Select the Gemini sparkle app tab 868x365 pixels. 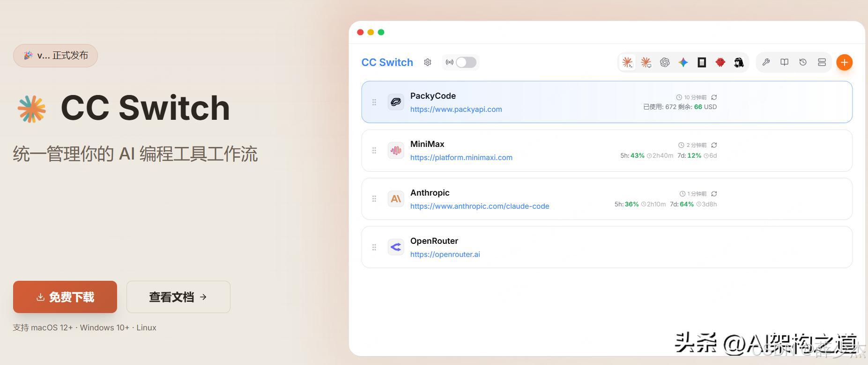pos(683,62)
